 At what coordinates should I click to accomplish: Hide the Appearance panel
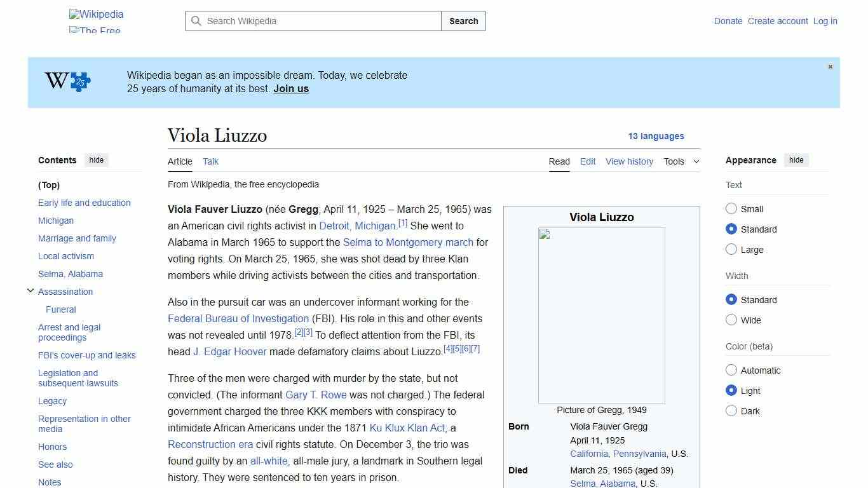tap(796, 160)
